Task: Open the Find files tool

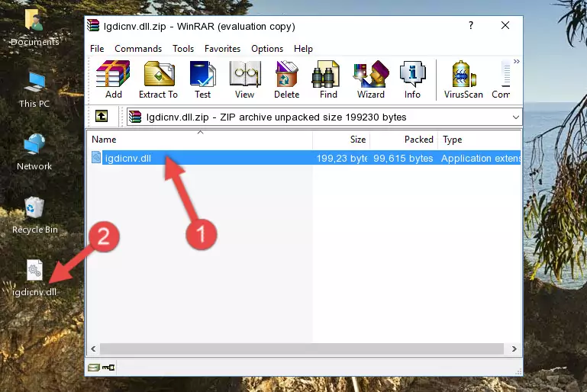Action: (328, 79)
